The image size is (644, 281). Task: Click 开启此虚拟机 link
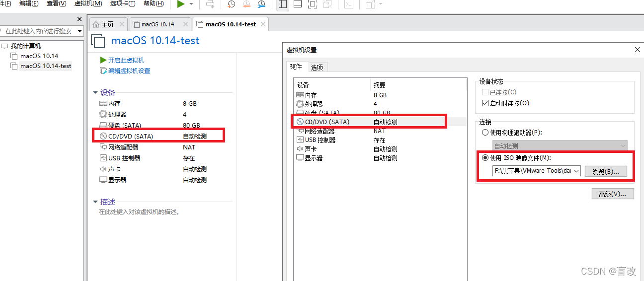point(126,60)
